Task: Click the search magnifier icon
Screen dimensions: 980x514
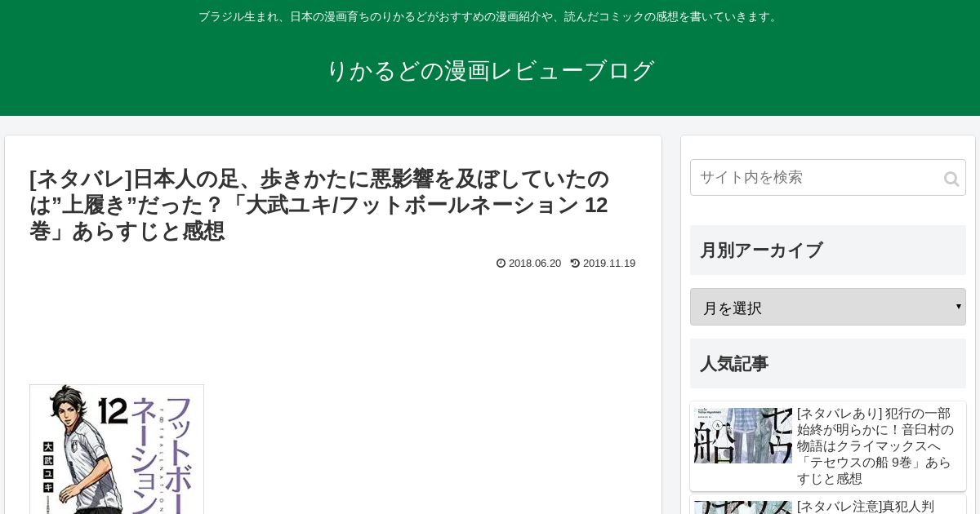Action: 951,179
